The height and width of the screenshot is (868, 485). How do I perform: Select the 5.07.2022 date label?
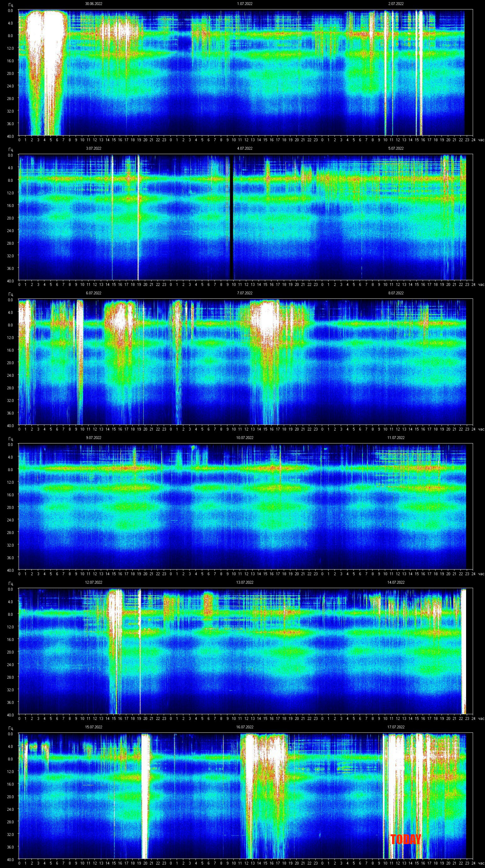click(x=396, y=148)
